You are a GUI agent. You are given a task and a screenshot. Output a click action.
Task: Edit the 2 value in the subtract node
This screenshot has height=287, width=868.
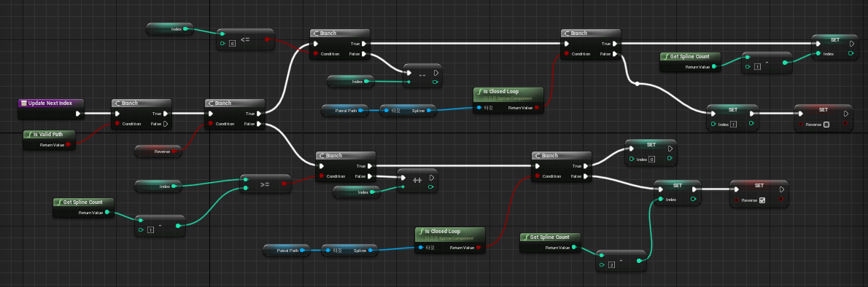pyautogui.click(x=612, y=265)
